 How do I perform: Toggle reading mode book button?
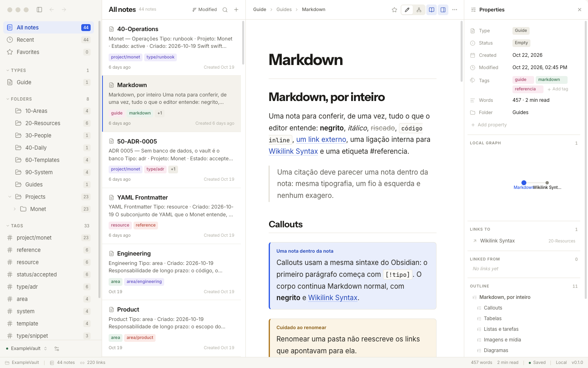[x=432, y=10]
